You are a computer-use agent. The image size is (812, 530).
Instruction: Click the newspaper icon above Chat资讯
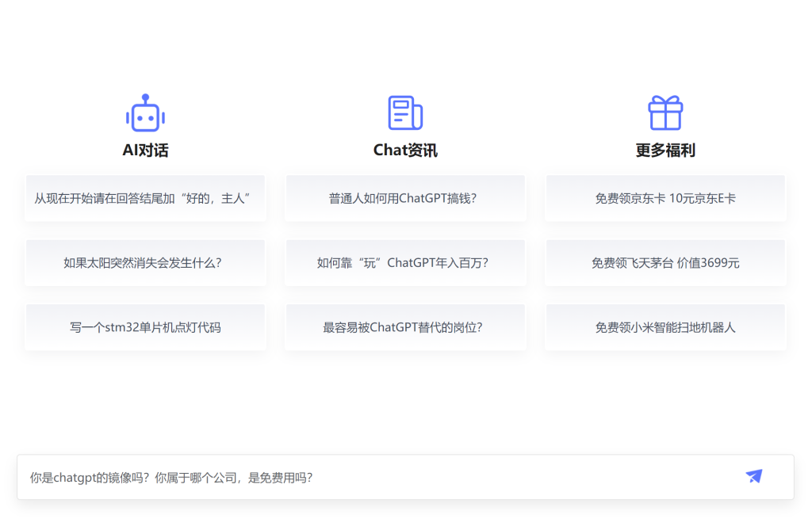(x=405, y=112)
